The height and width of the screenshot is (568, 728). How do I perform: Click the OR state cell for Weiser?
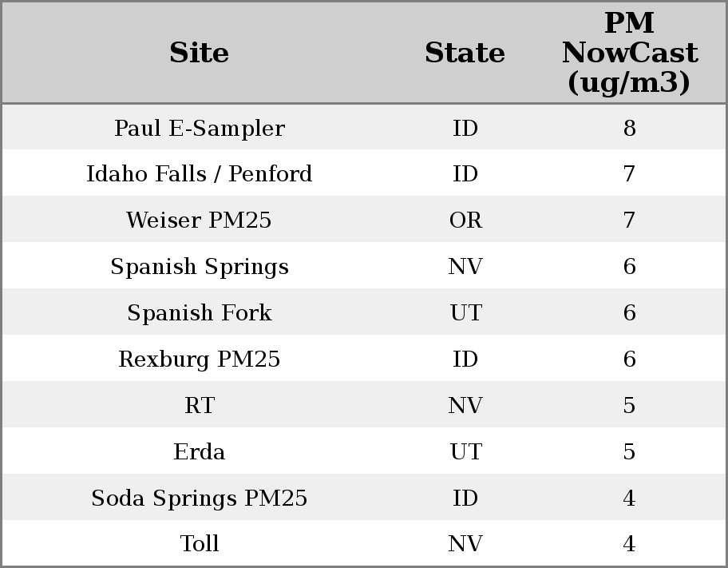(465, 220)
